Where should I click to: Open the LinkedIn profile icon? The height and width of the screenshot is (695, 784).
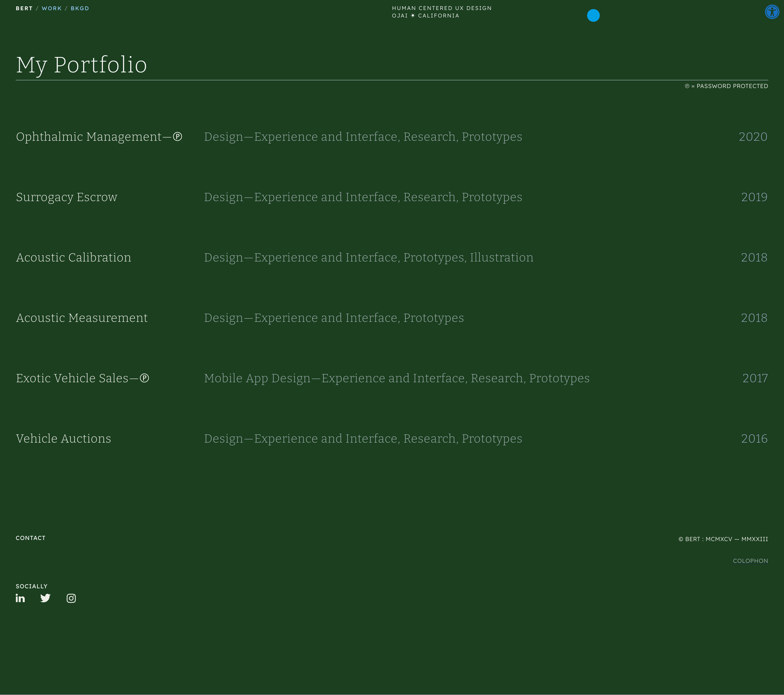point(20,598)
